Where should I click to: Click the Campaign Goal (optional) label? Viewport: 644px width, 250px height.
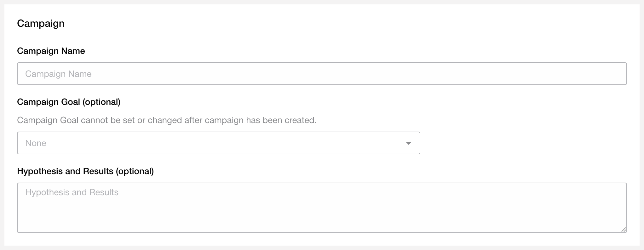tap(68, 102)
